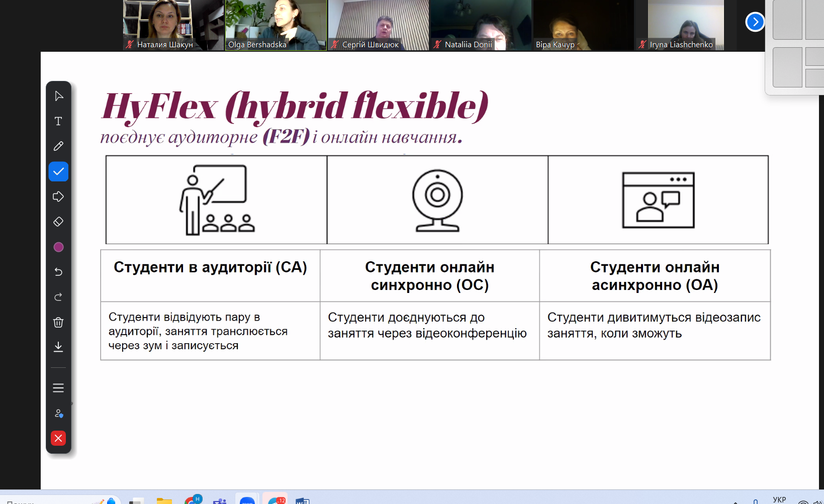Image resolution: width=824 pixels, height=504 pixels.
Task: Open the purple annotation color picker
Action: pyautogui.click(x=58, y=247)
